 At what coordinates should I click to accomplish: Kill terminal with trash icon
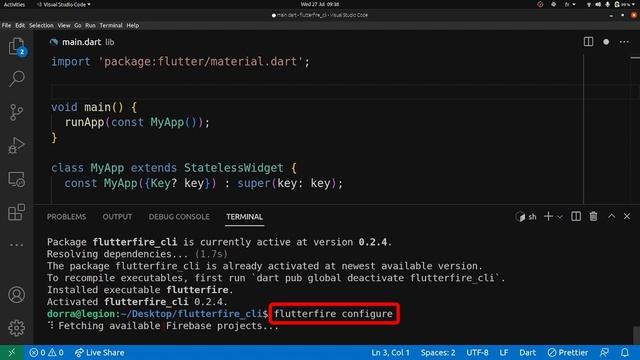(x=593, y=216)
